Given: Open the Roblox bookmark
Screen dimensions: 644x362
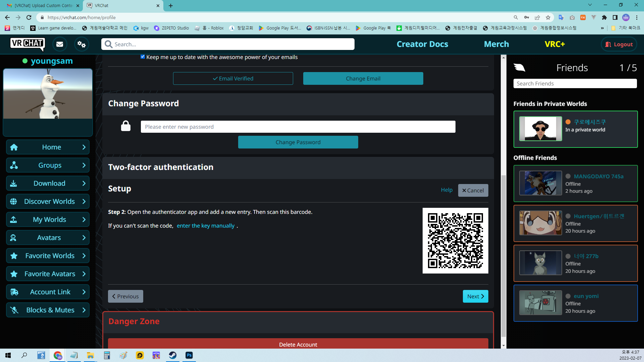Looking at the screenshot, I should 209,28.
